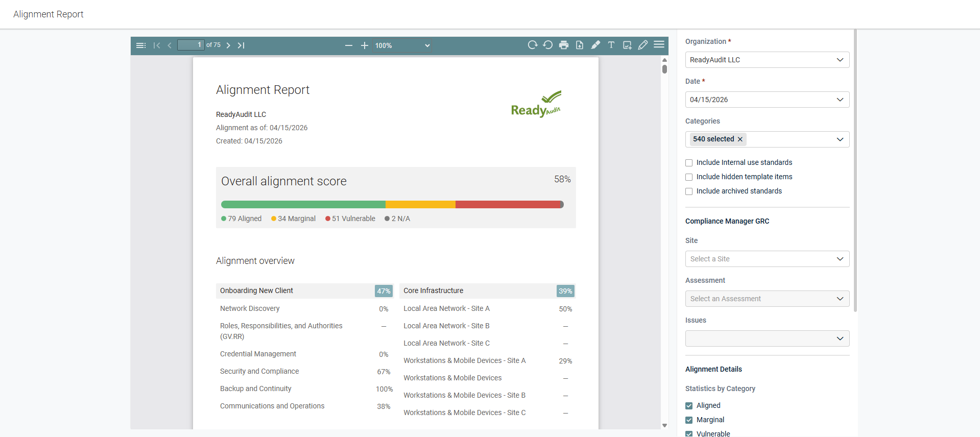Image resolution: width=980 pixels, height=437 pixels.
Task: Go to the next page of the report
Action: tap(228, 45)
